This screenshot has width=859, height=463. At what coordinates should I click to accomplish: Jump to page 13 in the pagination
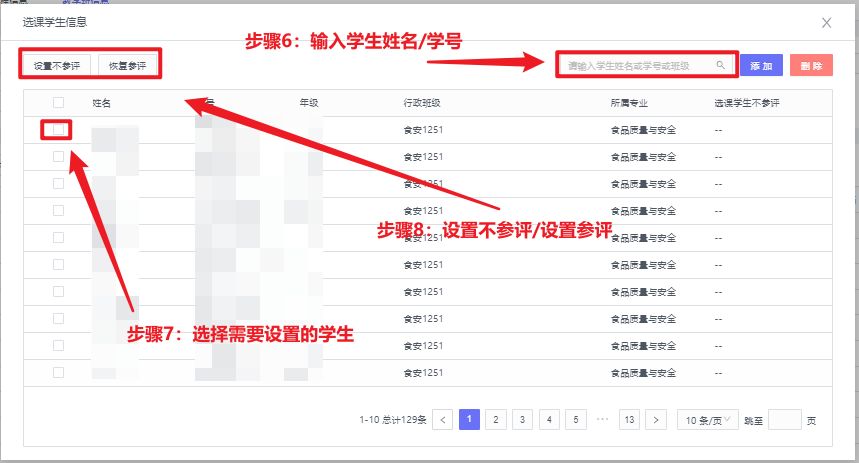tap(629, 420)
